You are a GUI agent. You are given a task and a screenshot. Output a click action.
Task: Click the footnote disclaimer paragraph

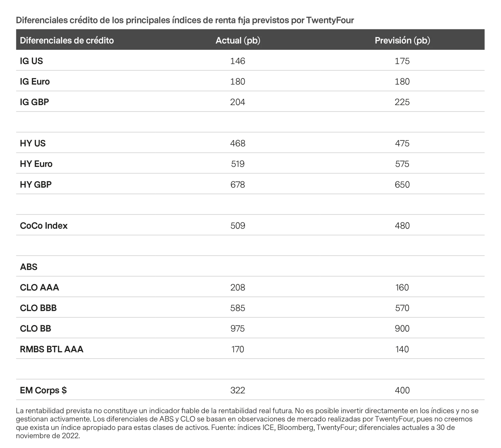247,423
